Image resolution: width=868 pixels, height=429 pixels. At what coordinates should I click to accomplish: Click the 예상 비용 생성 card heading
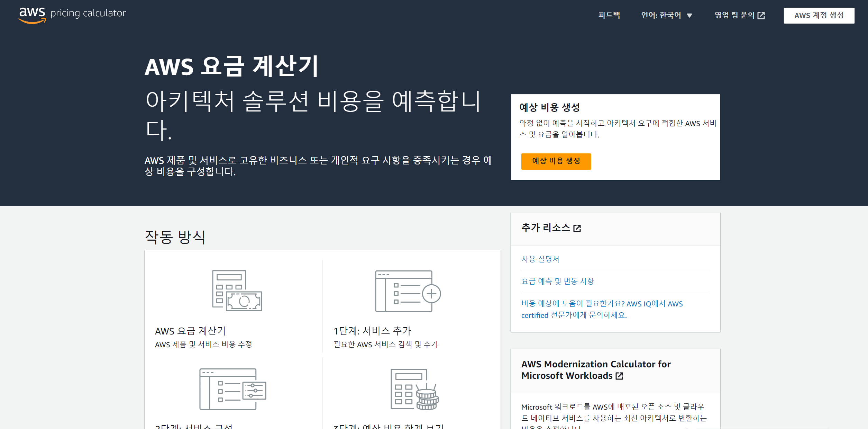550,107
